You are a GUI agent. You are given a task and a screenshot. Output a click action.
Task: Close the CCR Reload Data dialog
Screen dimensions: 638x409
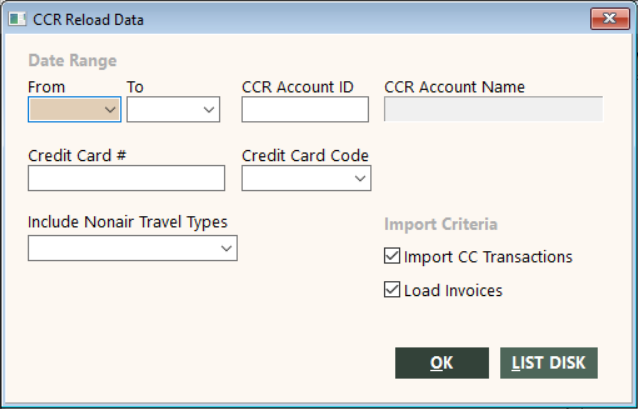tap(610, 19)
